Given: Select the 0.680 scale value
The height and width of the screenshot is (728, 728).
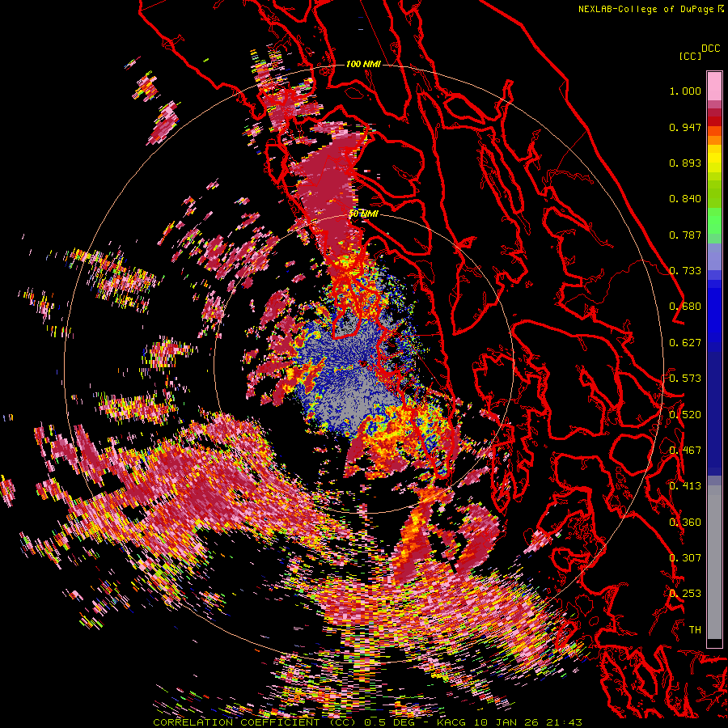Looking at the screenshot, I should coord(685,307).
